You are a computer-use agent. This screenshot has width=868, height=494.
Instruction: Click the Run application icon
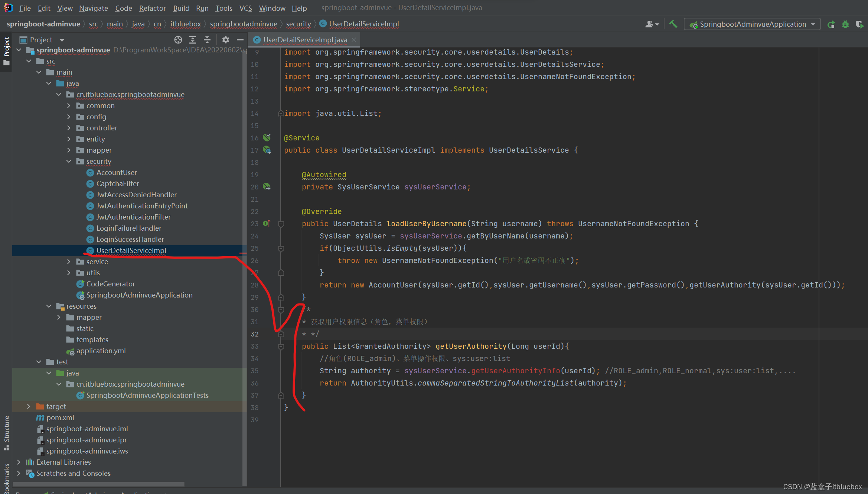[831, 24]
